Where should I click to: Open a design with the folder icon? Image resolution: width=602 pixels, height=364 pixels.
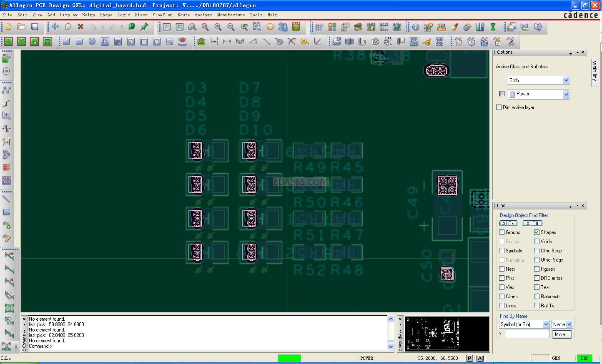click(x=21, y=27)
